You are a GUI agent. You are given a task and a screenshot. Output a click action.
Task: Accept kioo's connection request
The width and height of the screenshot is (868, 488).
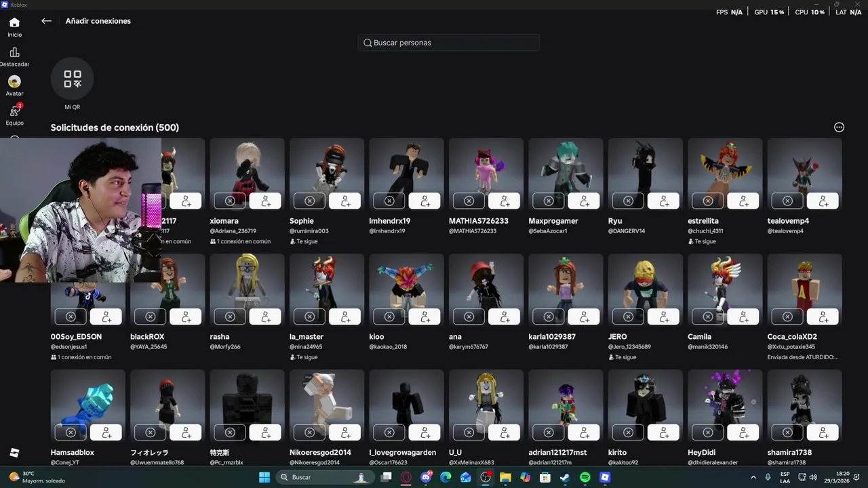(425, 317)
